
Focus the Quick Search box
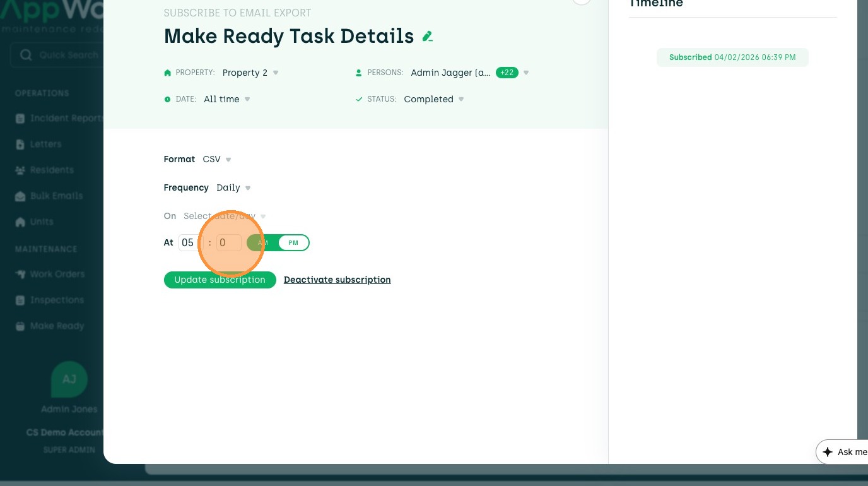point(57,55)
